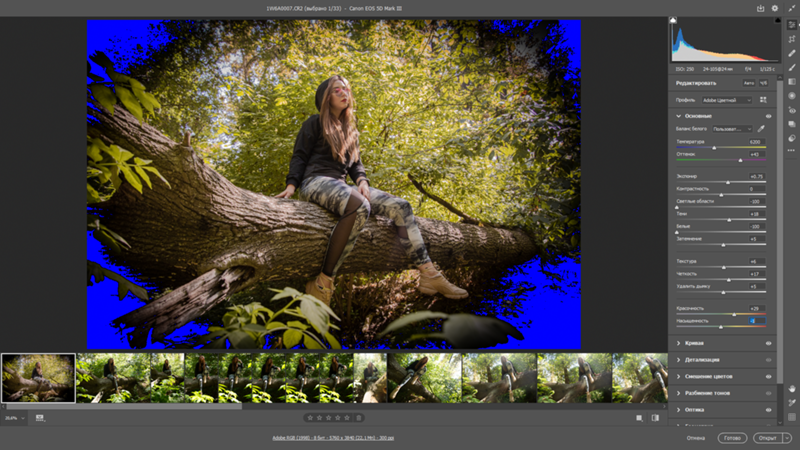This screenshot has height=450, width=800.
Task: Select the Hand tool icon
Action: coord(791,388)
